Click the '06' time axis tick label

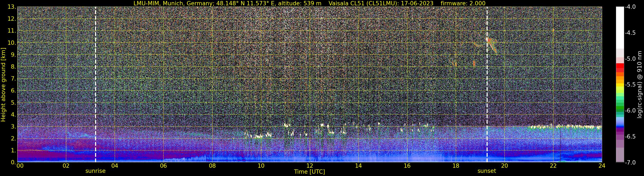click(163, 166)
